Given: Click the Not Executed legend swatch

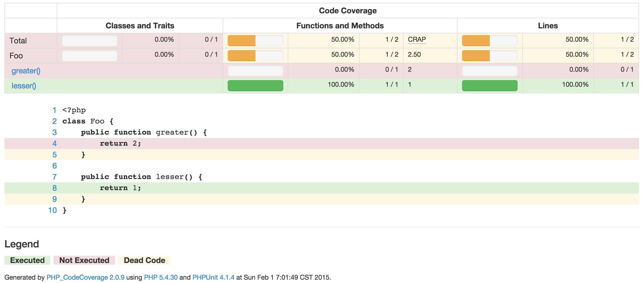Looking at the screenshot, I should pos(84,260).
